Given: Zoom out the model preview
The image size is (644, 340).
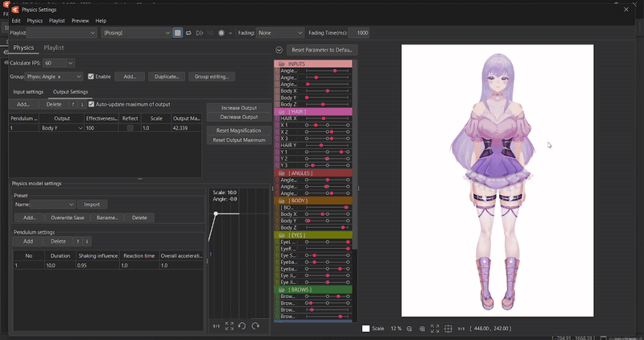Looking at the screenshot, I should pyautogui.click(x=410, y=329).
